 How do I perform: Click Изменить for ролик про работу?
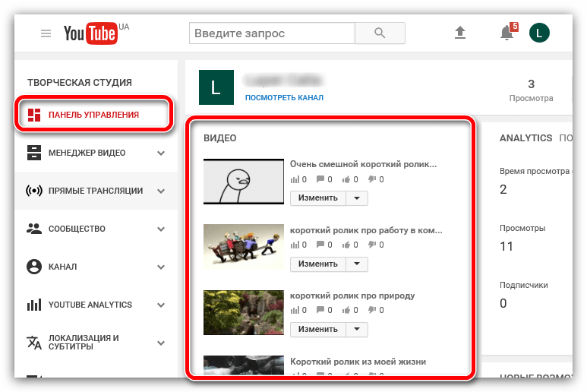[318, 264]
